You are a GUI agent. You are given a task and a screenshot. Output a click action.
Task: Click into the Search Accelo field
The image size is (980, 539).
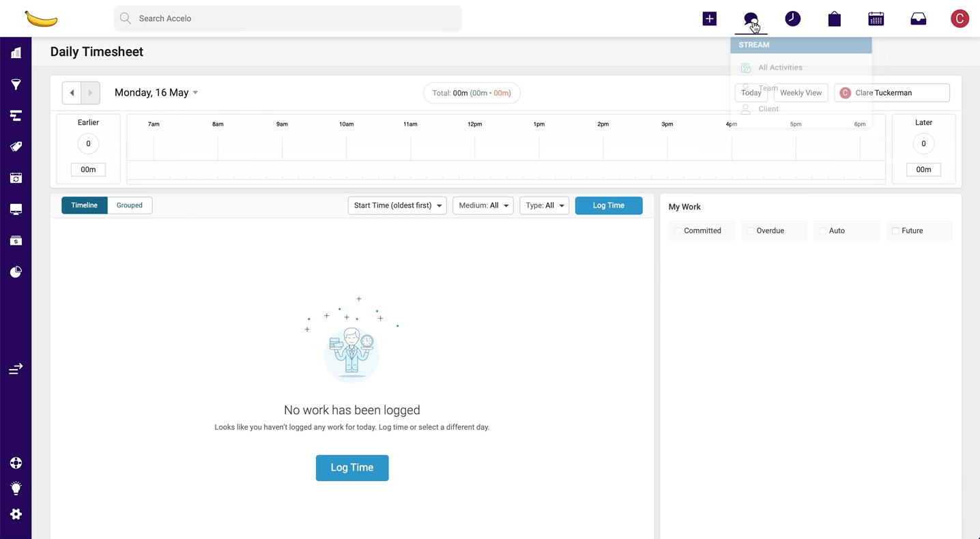pos(288,18)
